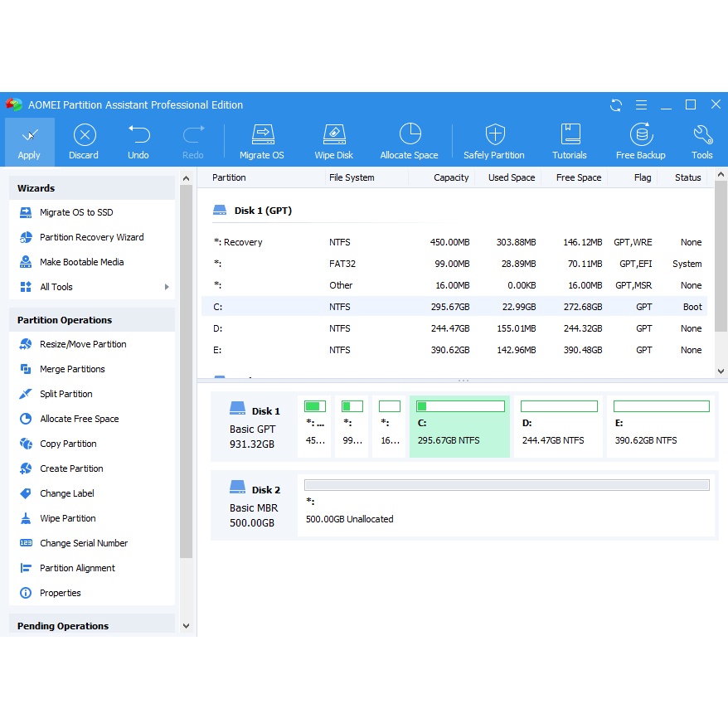Click the Discard toolbar icon
728x728 pixels.
point(85,135)
